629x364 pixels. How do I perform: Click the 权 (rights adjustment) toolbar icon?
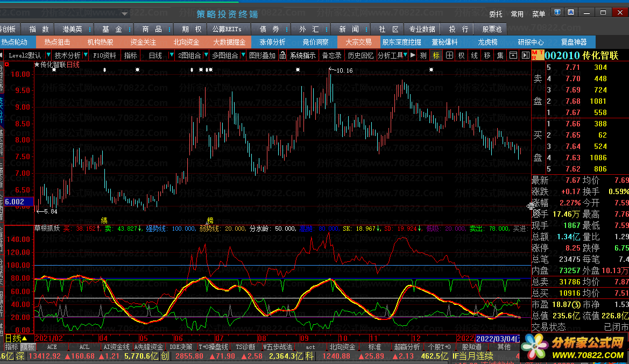pyautogui.click(x=462, y=55)
